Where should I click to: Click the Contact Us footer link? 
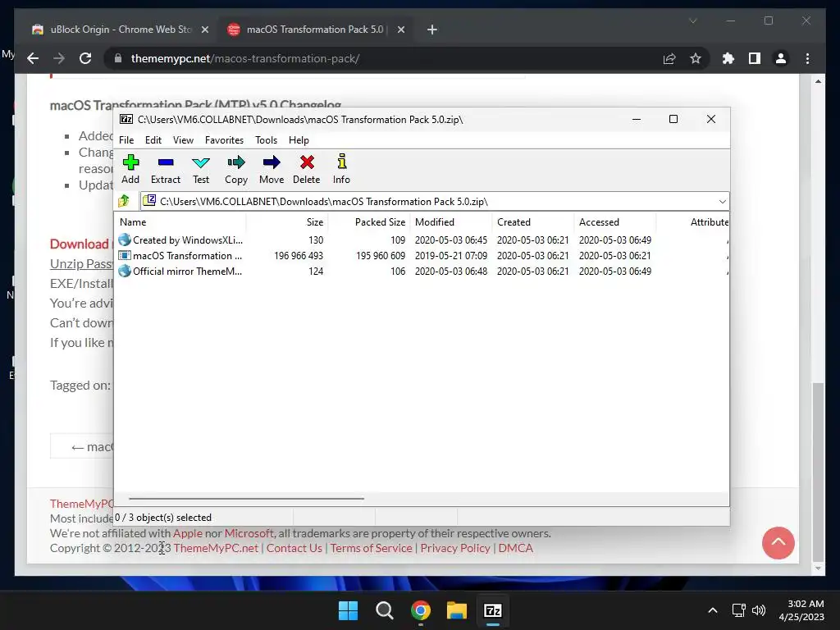[x=294, y=548]
